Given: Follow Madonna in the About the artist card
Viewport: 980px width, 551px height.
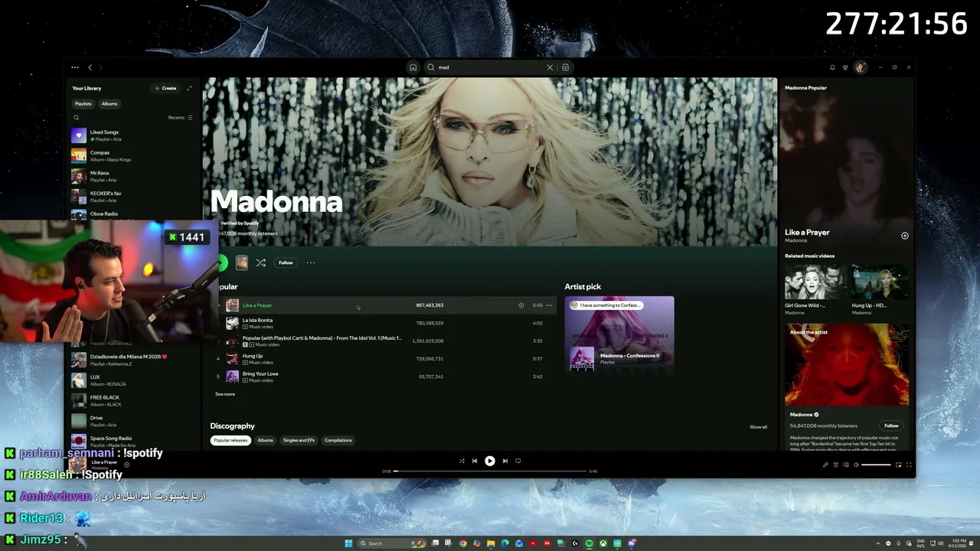Looking at the screenshot, I should (x=891, y=425).
